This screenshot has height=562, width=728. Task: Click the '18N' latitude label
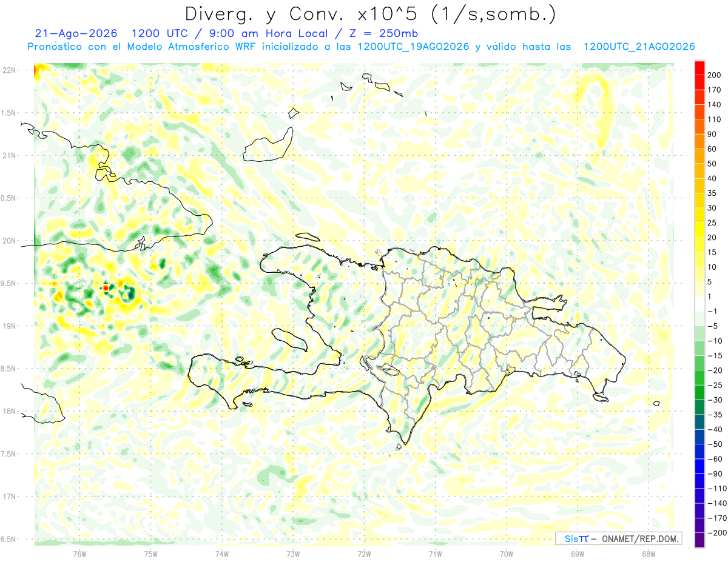pos(9,411)
